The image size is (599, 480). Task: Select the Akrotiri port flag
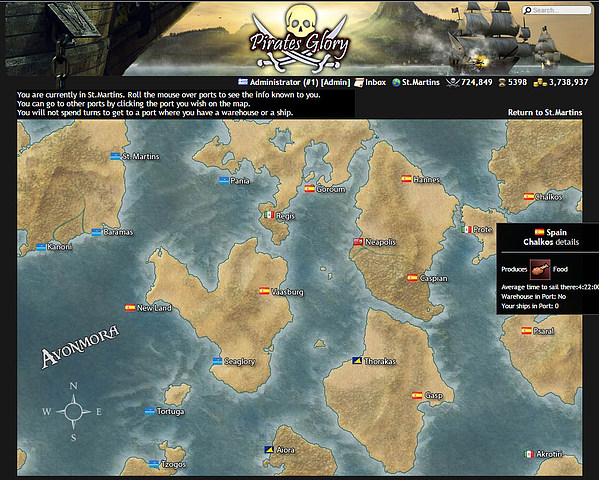coord(529,454)
